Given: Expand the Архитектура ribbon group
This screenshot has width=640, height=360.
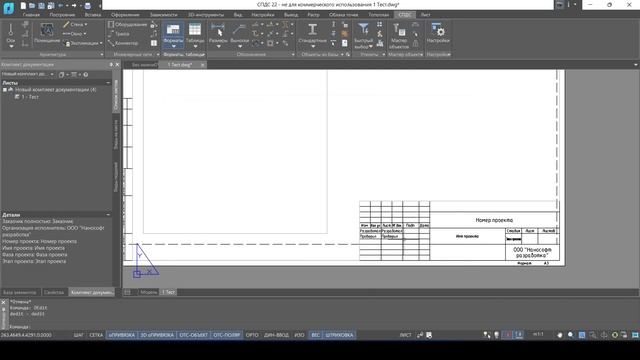Looking at the screenshot, I should click(x=102, y=54).
